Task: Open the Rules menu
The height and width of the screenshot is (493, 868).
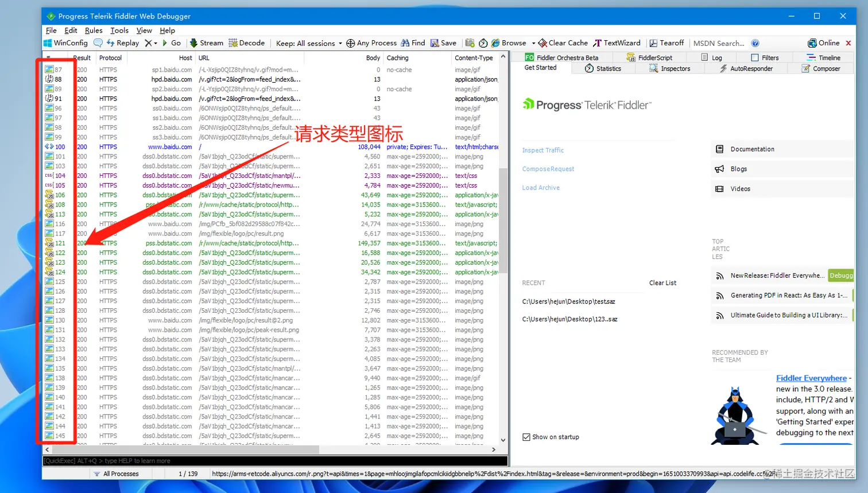Action: (x=94, y=30)
